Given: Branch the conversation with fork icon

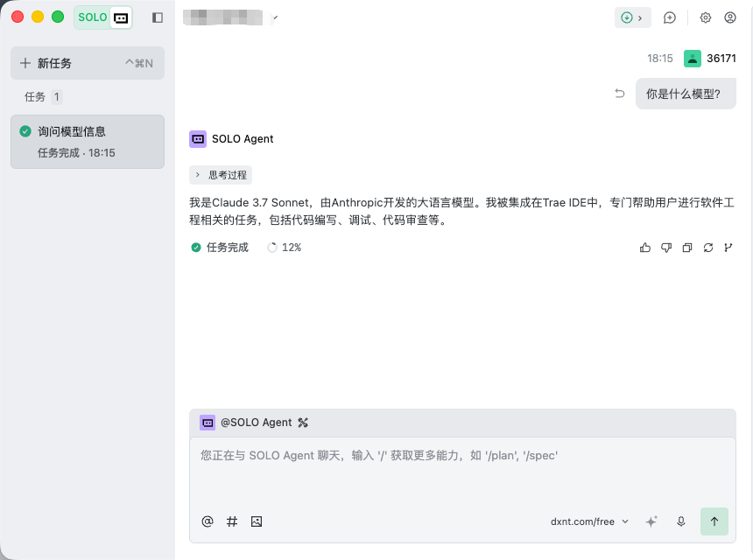Looking at the screenshot, I should [x=728, y=248].
